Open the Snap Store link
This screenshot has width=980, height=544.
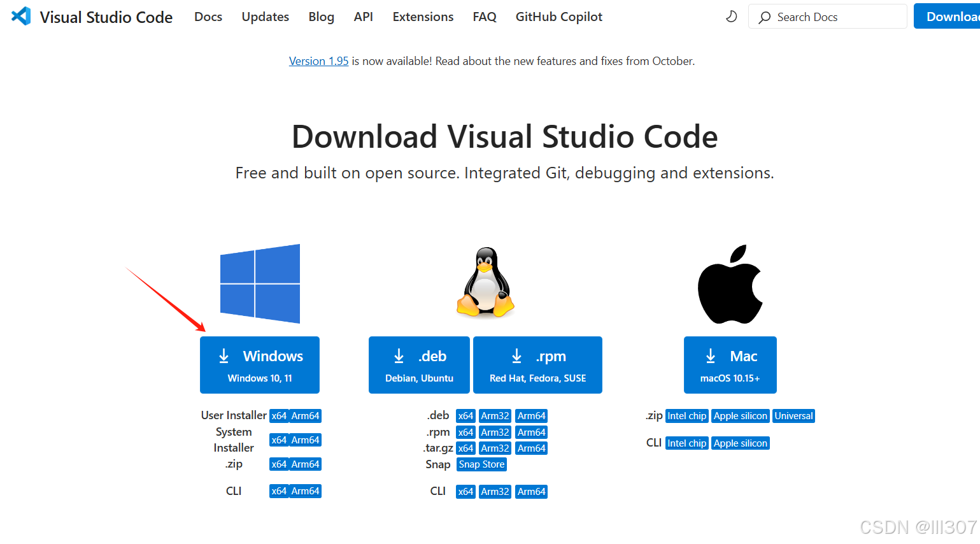(482, 464)
